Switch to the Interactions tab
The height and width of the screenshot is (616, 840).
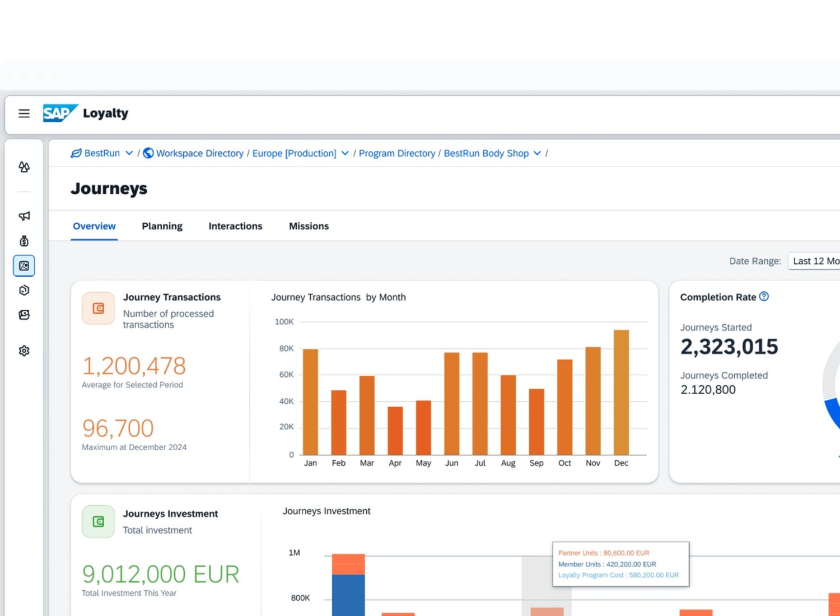click(235, 226)
